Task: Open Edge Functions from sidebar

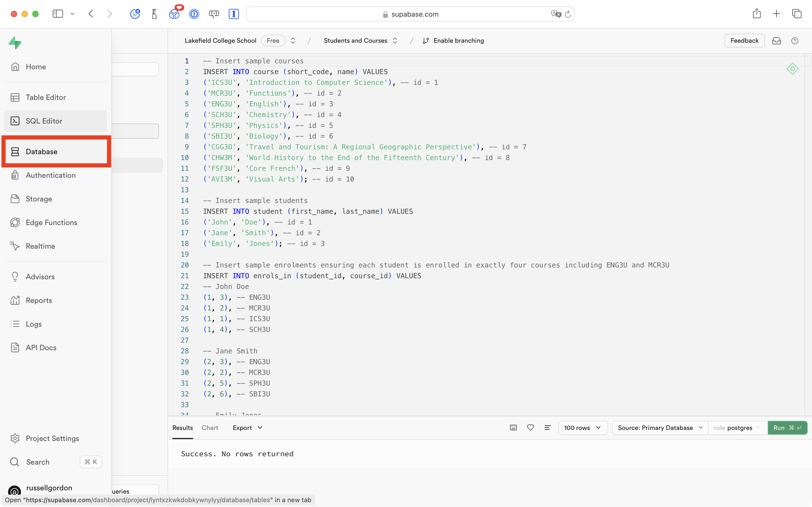Action: point(51,222)
